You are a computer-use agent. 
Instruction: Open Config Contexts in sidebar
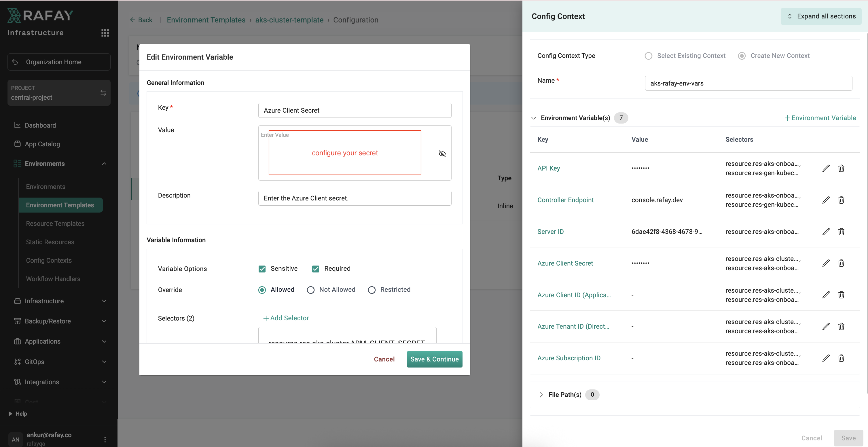coord(49,260)
